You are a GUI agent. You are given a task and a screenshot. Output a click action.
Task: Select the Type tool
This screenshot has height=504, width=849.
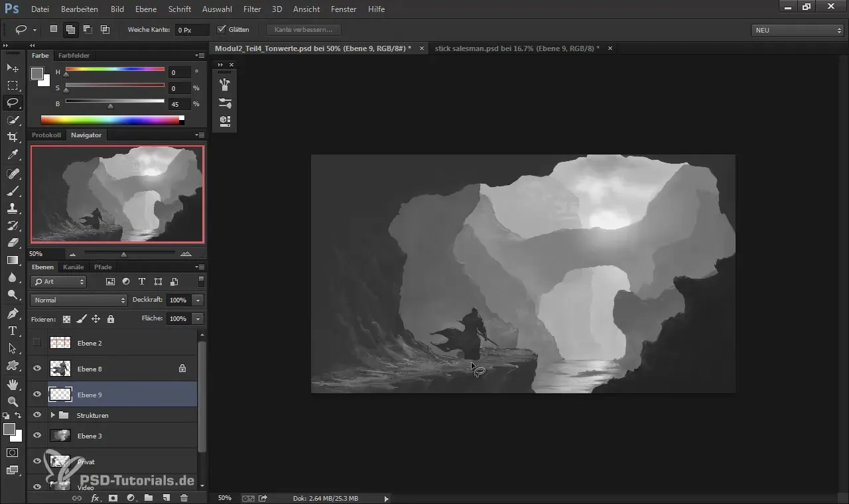coord(12,330)
